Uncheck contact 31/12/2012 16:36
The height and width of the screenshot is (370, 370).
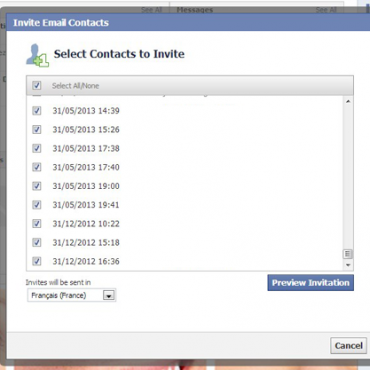point(37,261)
